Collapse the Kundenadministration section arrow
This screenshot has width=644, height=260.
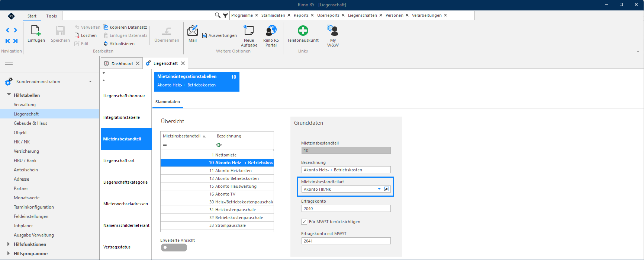90,82
